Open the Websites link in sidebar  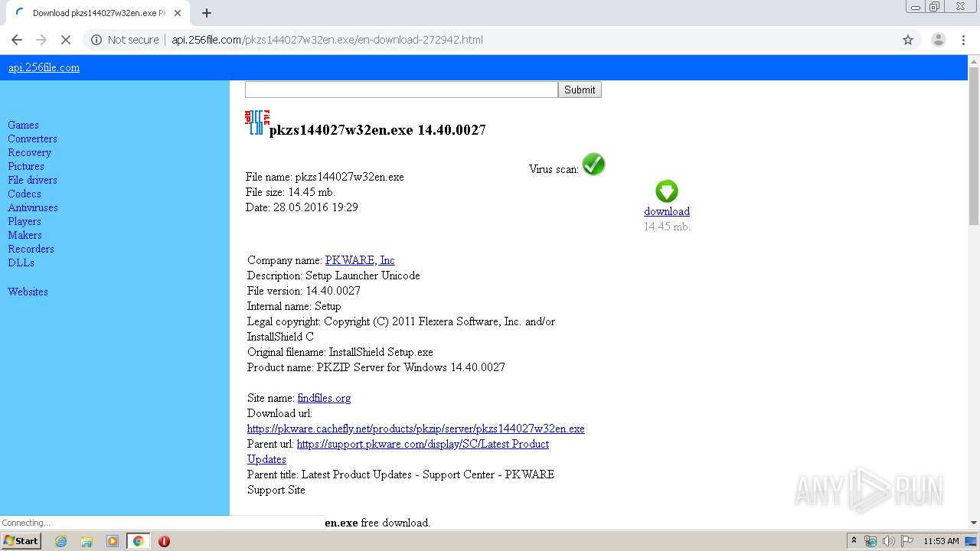[28, 292]
